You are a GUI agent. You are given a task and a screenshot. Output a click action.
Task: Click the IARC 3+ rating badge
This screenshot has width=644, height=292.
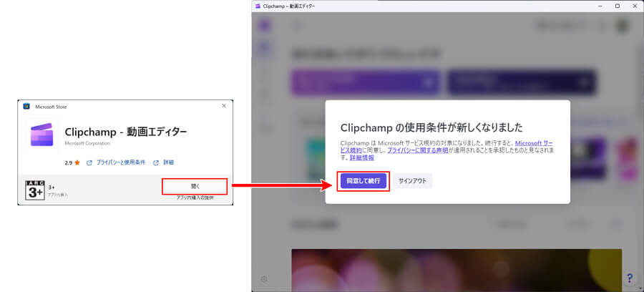pos(35,190)
